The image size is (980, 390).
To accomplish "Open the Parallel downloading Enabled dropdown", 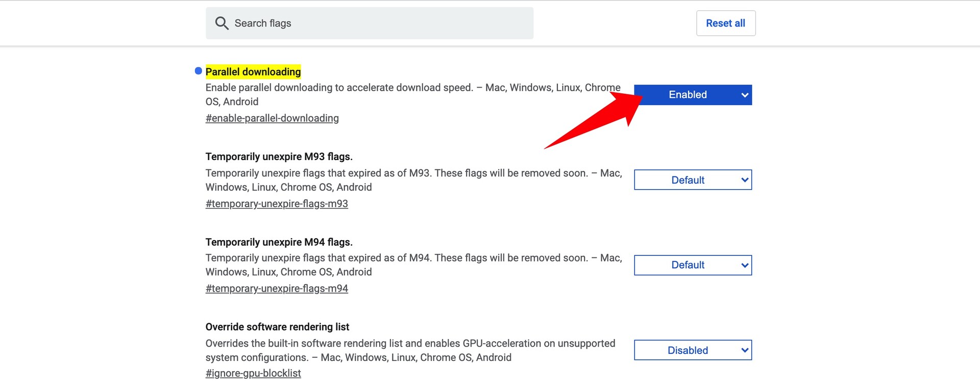I will click(x=693, y=95).
